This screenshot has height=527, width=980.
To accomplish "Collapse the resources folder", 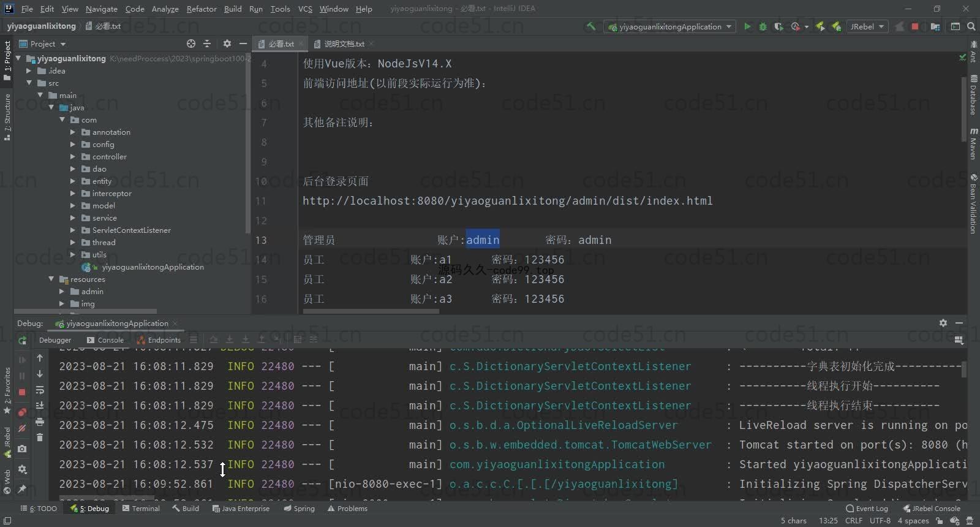I will click(51, 279).
